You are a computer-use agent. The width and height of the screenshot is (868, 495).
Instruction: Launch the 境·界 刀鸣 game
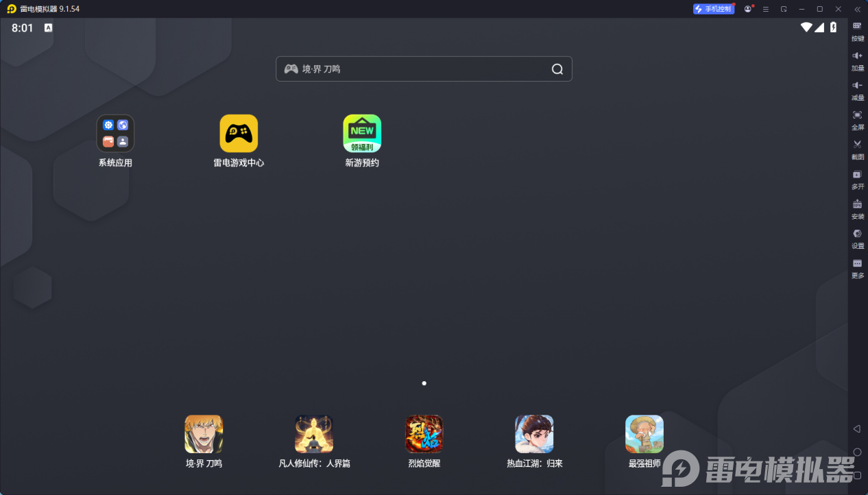coord(204,434)
